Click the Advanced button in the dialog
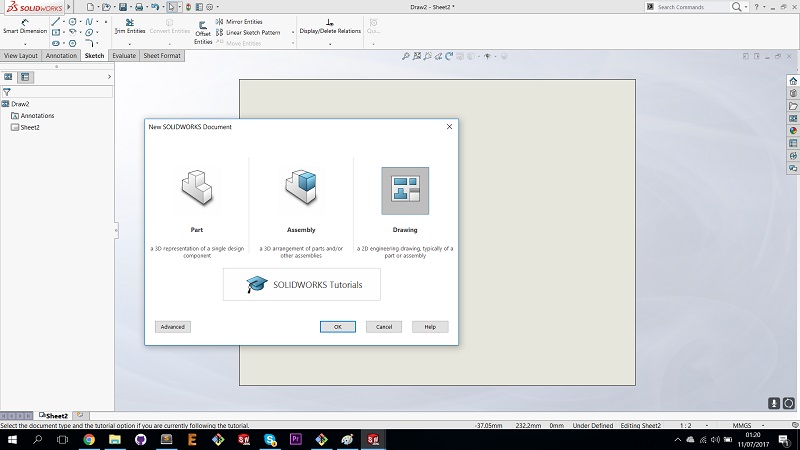Screen dimensions: 800x450 tap(172, 327)
